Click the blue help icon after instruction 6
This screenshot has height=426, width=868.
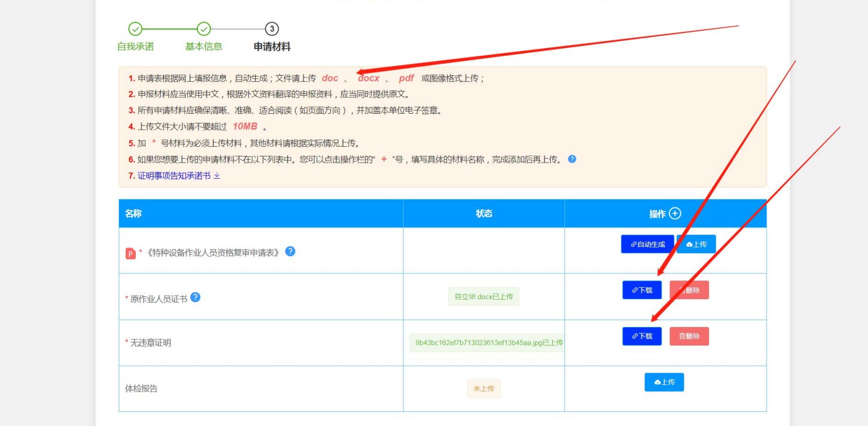[572, 159]
